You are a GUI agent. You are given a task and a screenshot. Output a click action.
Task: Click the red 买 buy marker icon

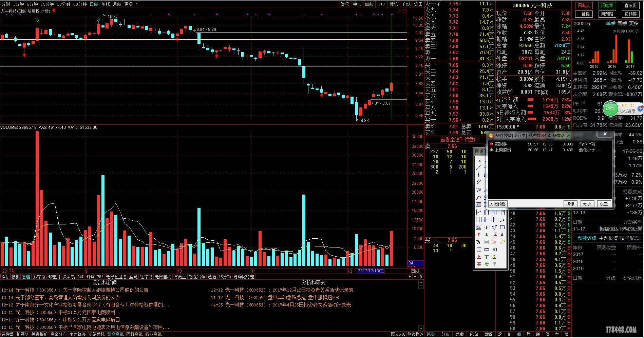pos(479,264)
